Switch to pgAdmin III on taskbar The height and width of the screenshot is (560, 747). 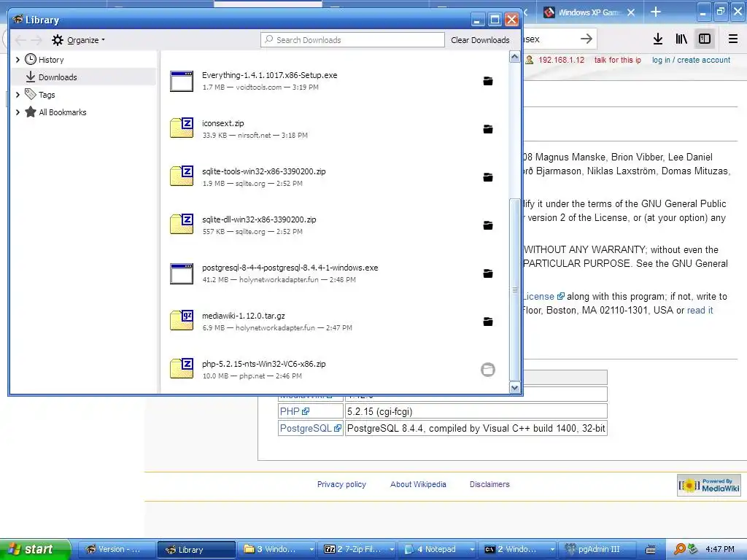pyautogui.click(x=598, y=550)
